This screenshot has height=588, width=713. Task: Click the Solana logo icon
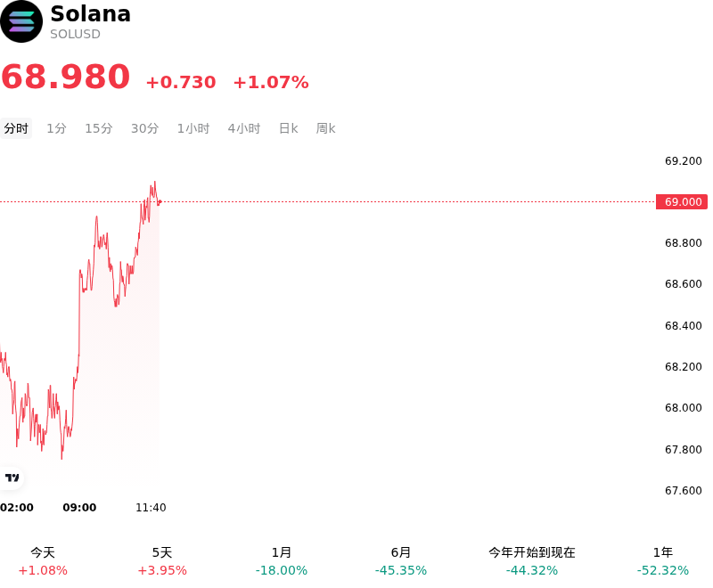point(20,21)
